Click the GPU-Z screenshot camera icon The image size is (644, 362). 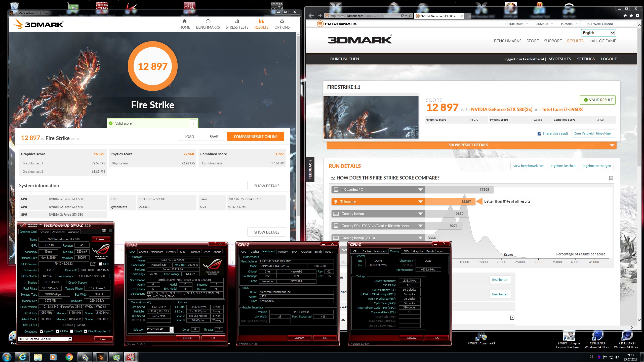point(104,231)
